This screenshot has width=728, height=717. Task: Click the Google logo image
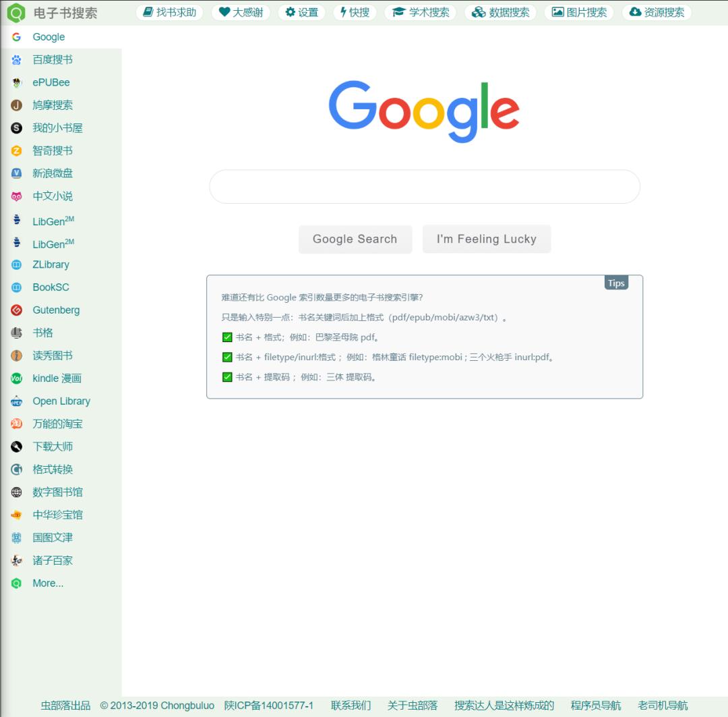(424, 111)
